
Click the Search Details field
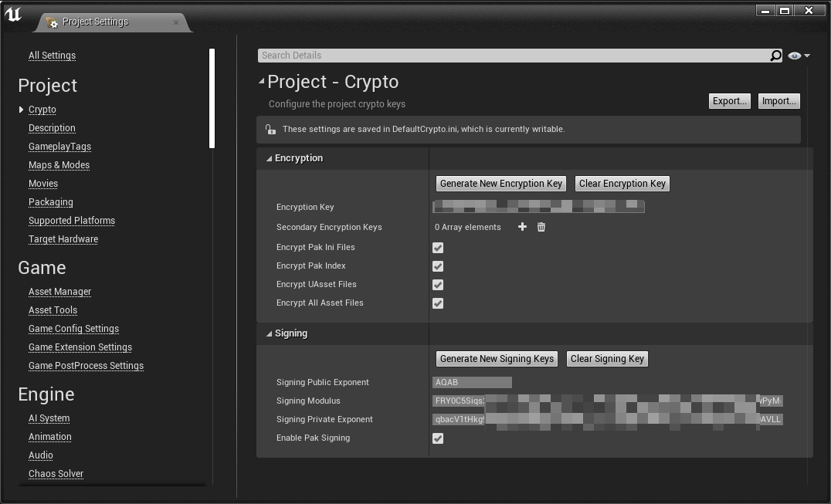(510, 56)
